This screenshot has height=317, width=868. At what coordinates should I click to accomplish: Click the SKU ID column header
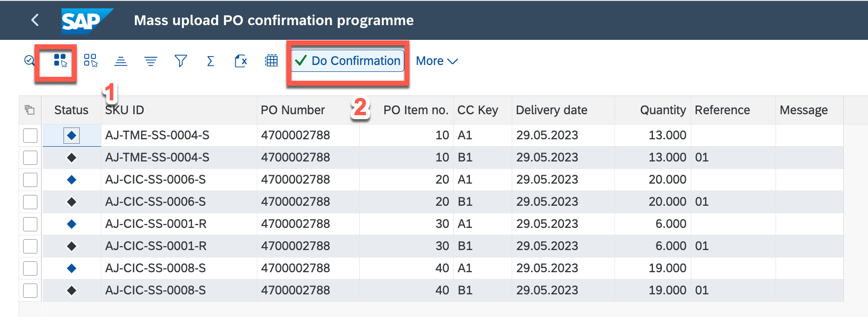point(124,110)
